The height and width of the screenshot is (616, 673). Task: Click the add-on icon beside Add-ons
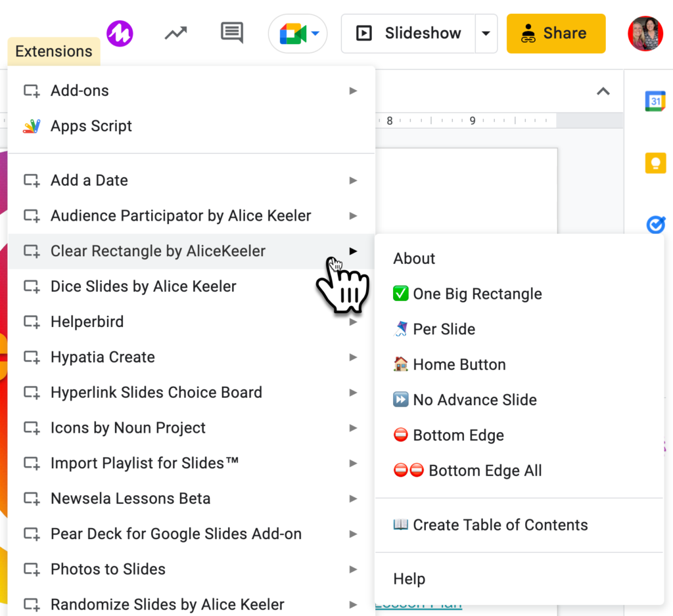pos(32,91)
